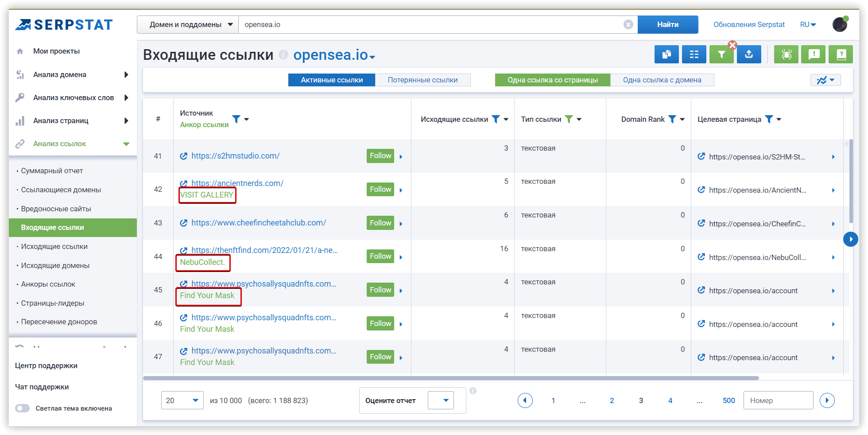Select Одна ссылка с домена tab
The image size is (868, 435).
coord(662,80)
